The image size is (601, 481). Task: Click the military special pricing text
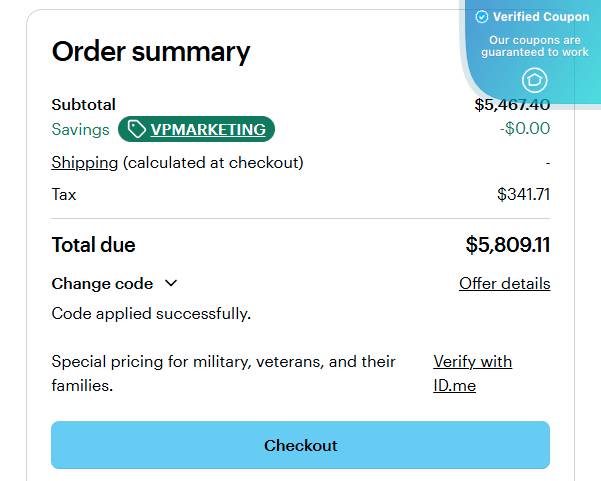tap(223, 373)
